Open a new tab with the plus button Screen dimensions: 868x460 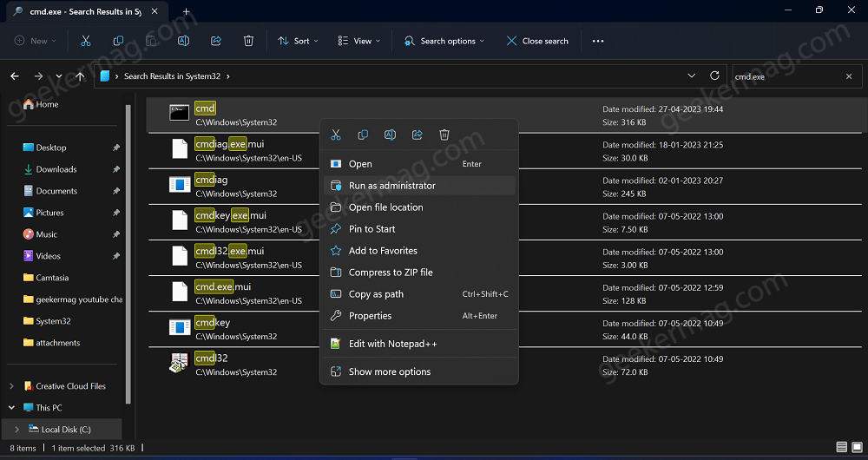187,11
